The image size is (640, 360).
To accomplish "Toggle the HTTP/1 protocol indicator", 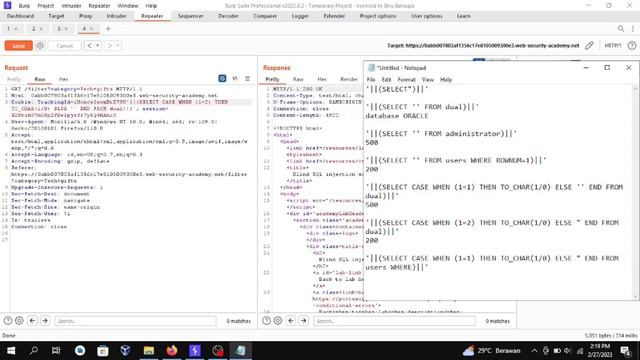I will pyautogui.click(x=612, y=46).
